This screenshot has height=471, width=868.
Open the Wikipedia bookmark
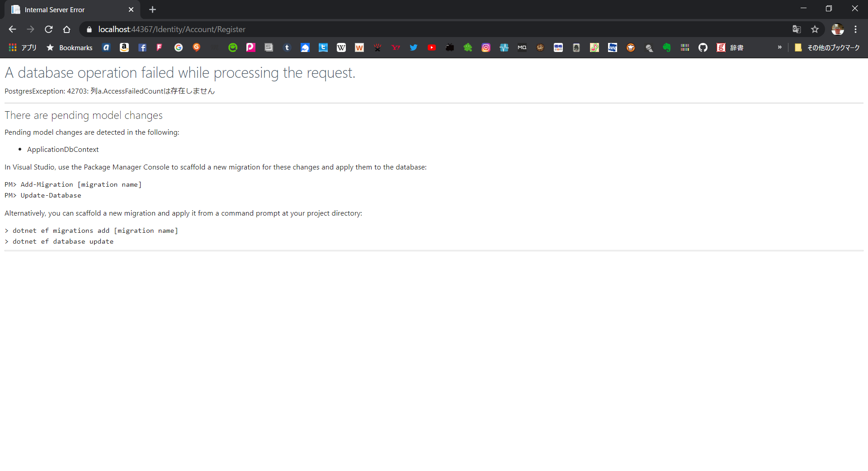tap(341, 47)
